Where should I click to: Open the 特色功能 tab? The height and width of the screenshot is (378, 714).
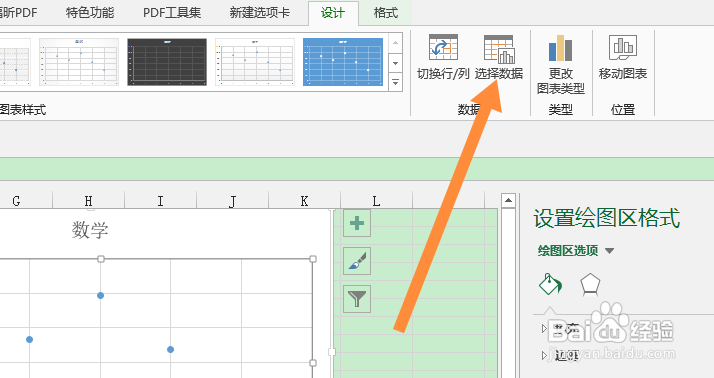[x=90, y=13]
